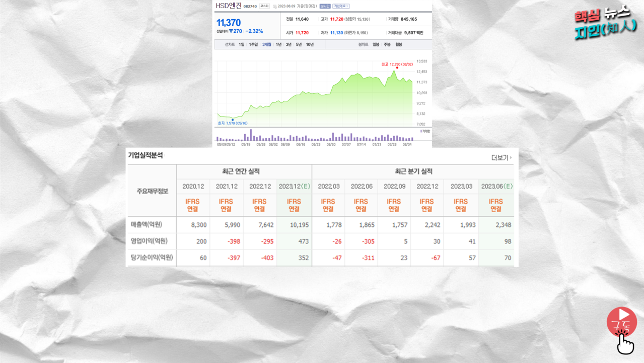The image size is (644, 363).
Task: Click the purple 거래량 legend marker
Action: (x=420, y=131)
